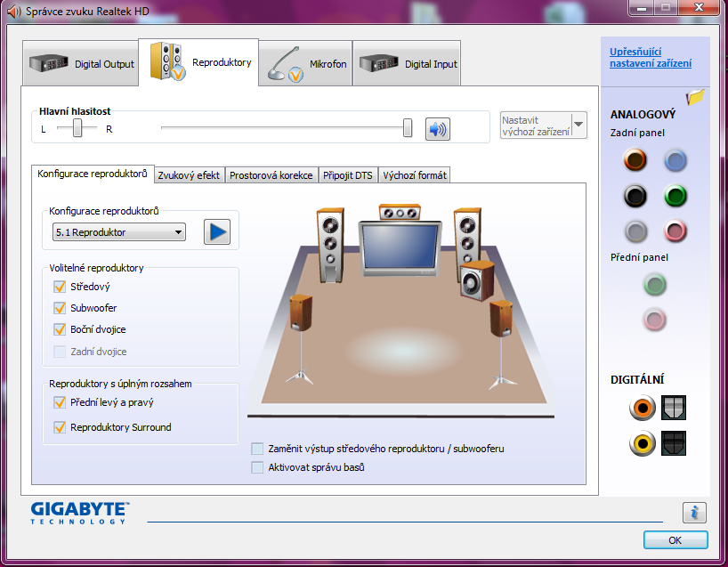Click the center speaker above the TV

[x=400, y=212]
